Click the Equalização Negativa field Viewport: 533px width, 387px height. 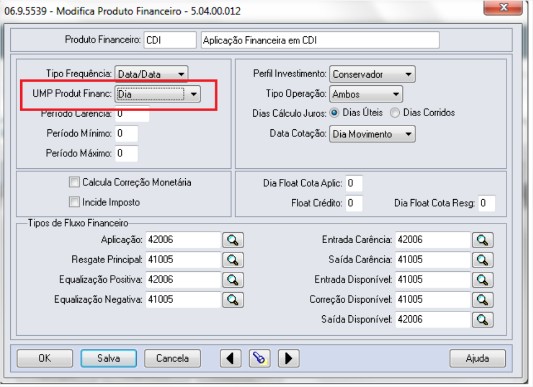pyautogui.click(x=183, y=300)
